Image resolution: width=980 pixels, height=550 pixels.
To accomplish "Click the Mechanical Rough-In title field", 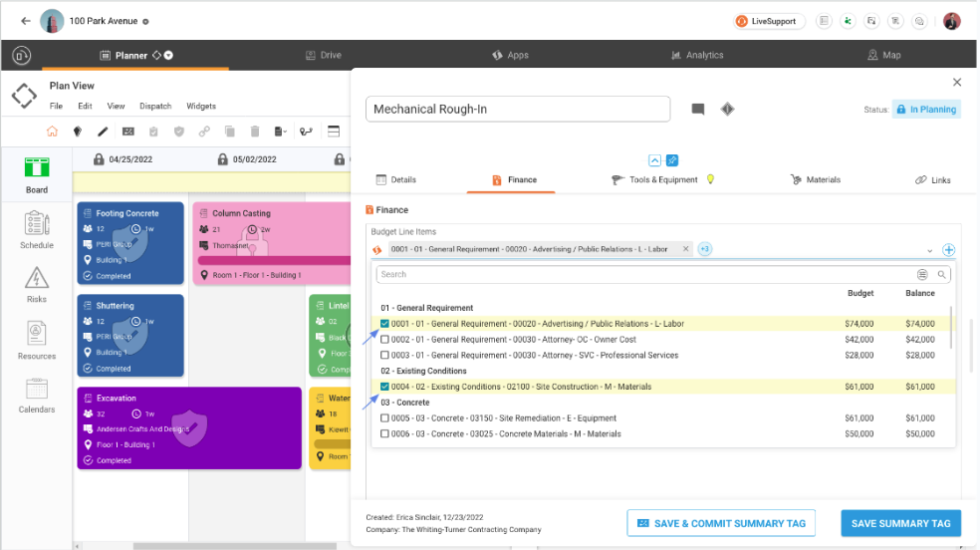I will (518, 109).
